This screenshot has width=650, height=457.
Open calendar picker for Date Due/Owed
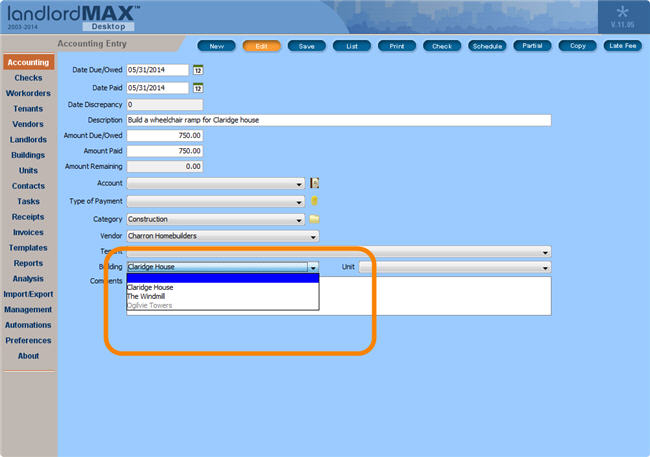click(x=198, y=70)
